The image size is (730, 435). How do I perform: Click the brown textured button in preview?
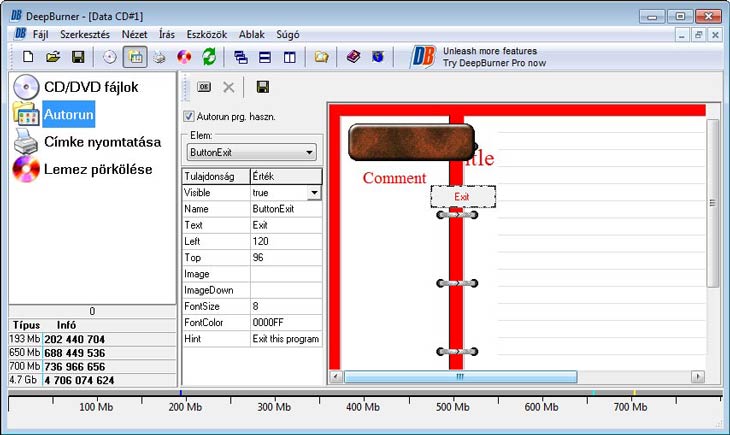click(412, 142)
